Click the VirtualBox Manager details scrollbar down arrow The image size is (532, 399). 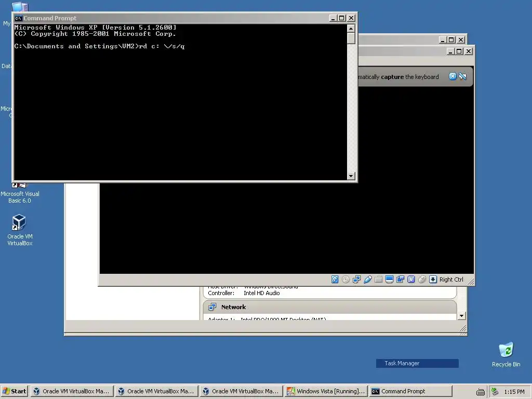[461, 315]
